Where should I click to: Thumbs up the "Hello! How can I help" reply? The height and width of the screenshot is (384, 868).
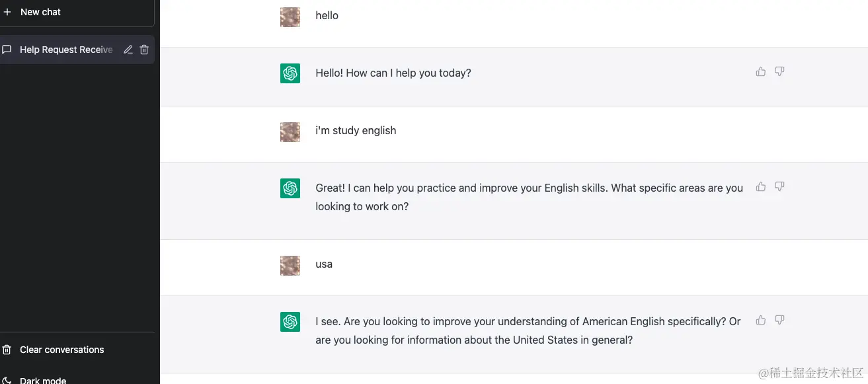(761, 71)
